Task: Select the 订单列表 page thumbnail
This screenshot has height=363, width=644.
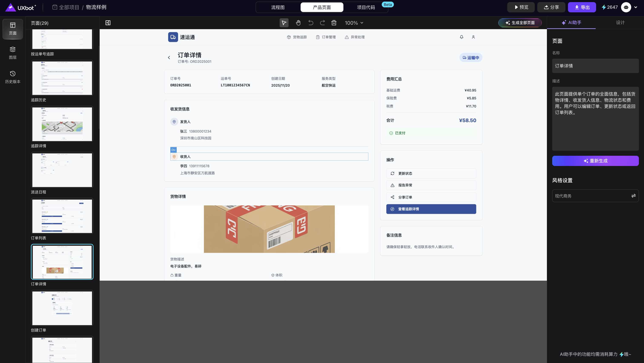Action: pos(62,216)
